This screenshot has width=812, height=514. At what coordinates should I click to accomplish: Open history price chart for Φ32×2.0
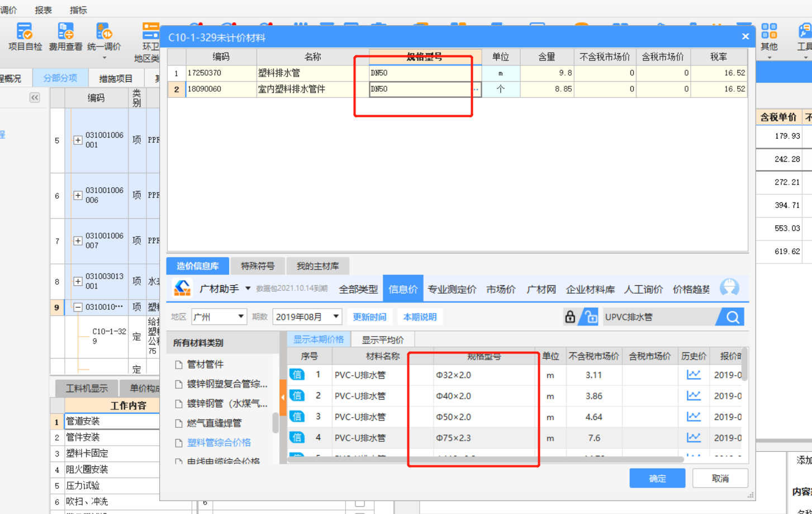(x=694, y=375)
